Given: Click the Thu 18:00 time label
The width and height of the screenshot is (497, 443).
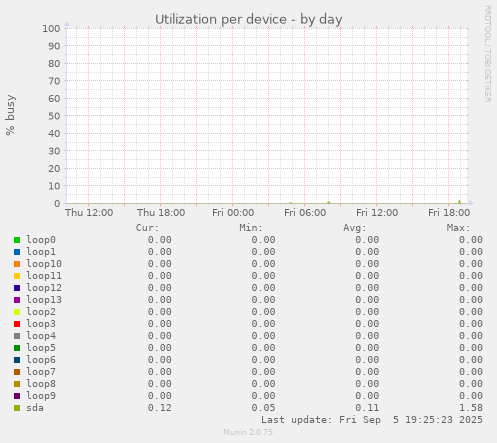Looking at the screenshot, I should [x=161, y=213].
